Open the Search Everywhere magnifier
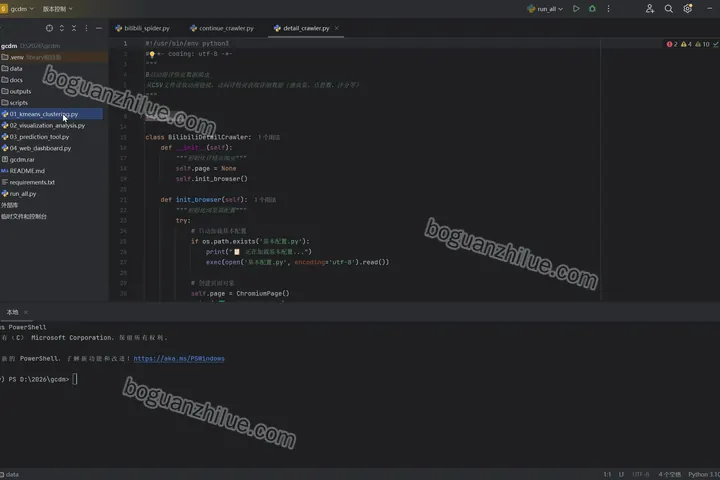 pos(669,9)
